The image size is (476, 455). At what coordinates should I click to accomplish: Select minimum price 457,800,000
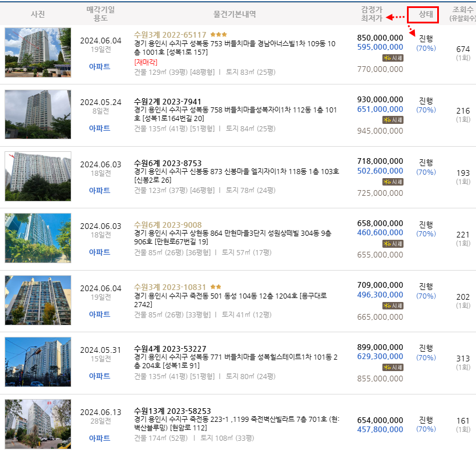tap(380, 429)
